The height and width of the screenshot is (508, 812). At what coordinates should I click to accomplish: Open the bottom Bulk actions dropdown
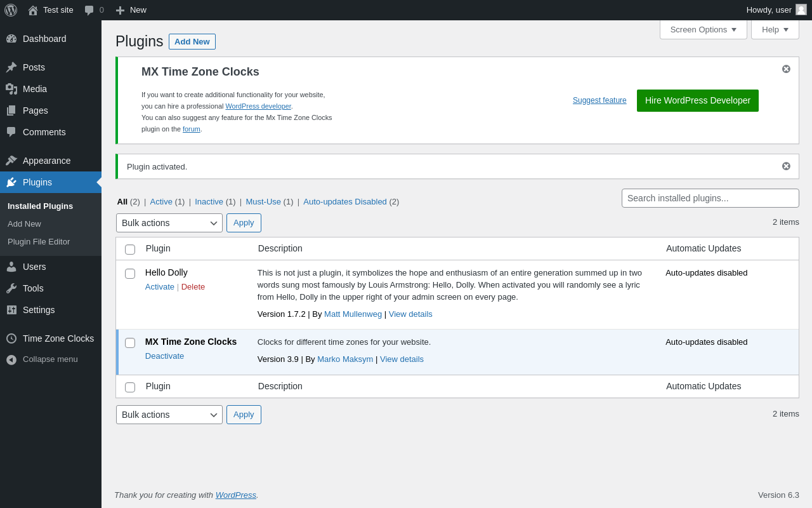click(169, 415)
